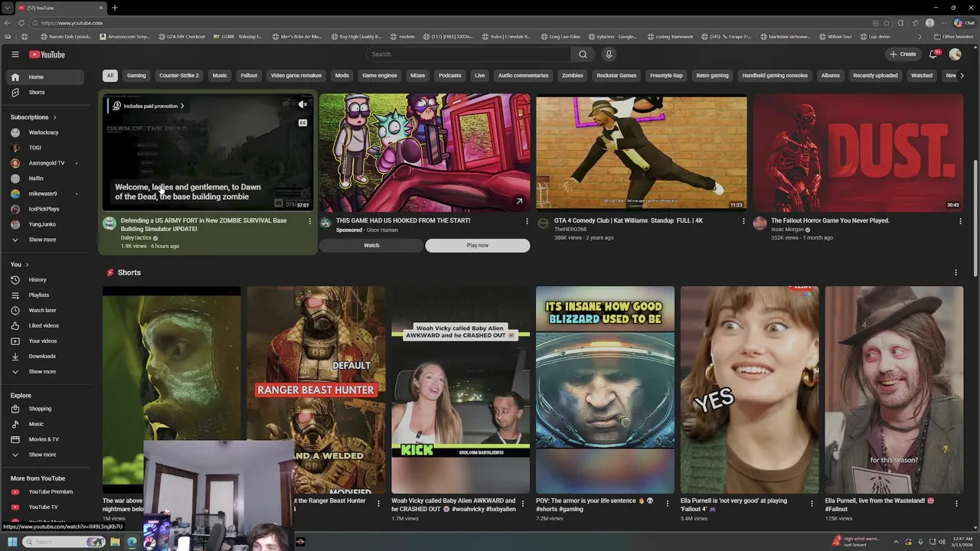Open Movies & TV under Explore
The height and width of the screenshot is (551, 980).
tap(46, 439)
